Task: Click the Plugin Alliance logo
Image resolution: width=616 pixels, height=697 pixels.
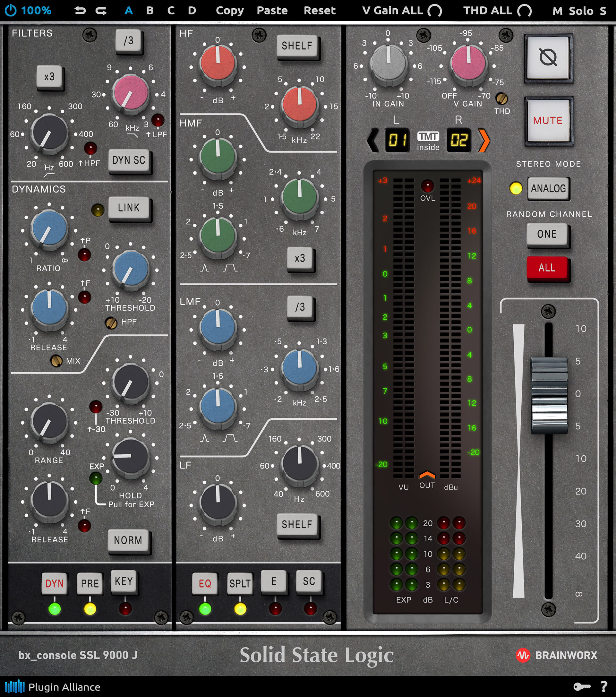Action: tap(15, 687)
